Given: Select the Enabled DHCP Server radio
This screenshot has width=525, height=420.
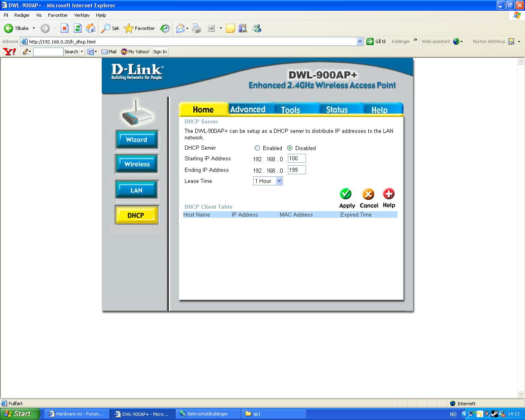Looking at the screenshot, I should pos(257,148).
